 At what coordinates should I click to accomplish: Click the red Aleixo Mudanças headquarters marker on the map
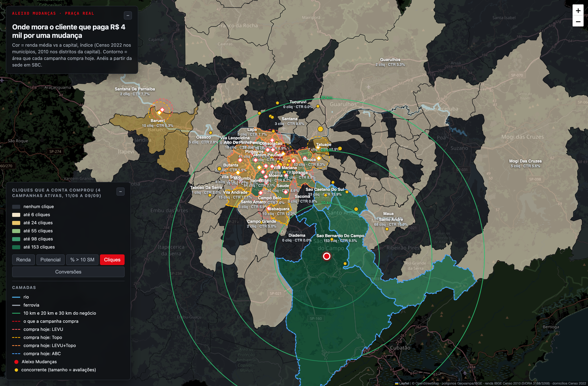(326, 256)
